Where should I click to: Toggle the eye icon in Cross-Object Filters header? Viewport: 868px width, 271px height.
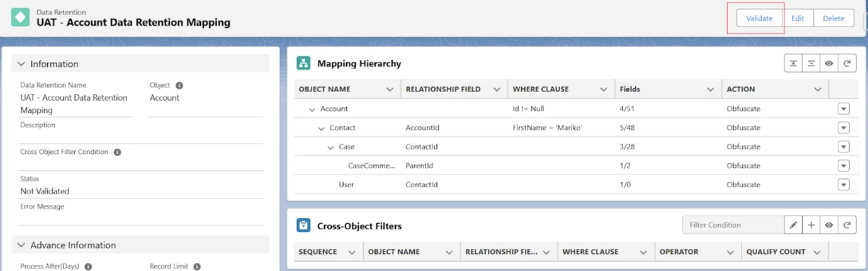830,225
